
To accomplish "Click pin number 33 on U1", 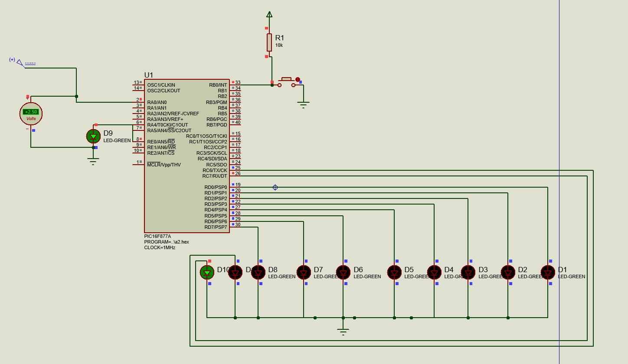I will (238, 82).
